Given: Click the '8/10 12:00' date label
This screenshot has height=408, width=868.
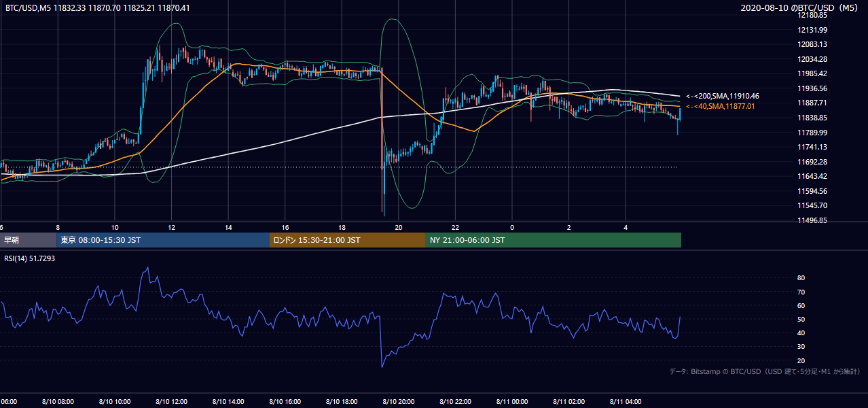Looking at the screenshot, I should (x=171, y=401).
